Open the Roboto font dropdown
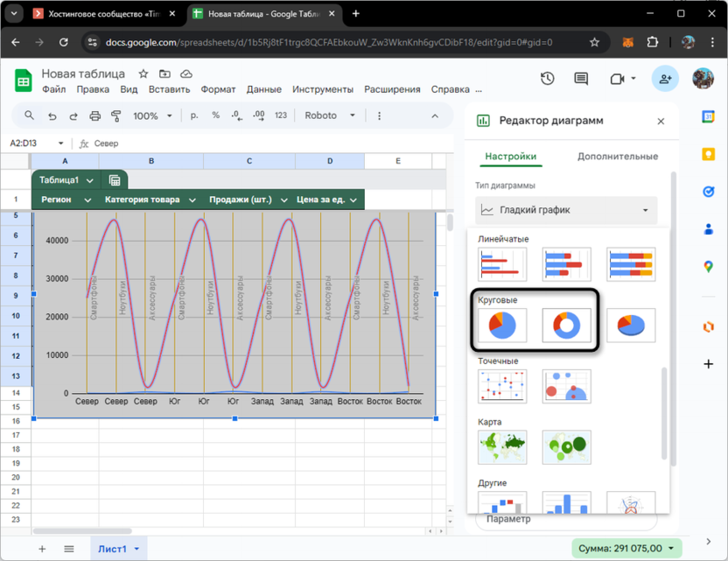The width and height of the screenshot is (728, 561). point(330,116)
